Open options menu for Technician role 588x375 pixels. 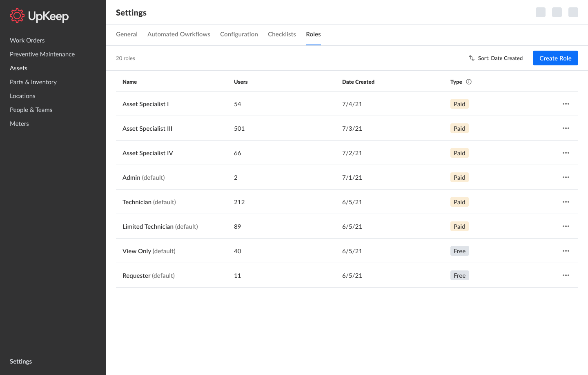[566, 202]
